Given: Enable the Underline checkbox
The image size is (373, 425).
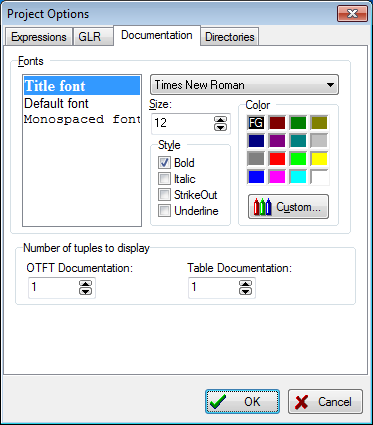Looking at the screenshot, I should 164,211.
